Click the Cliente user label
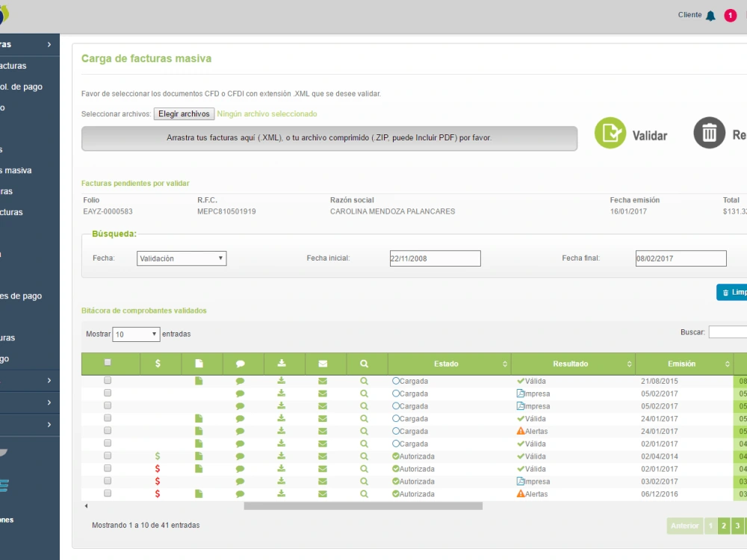The height and width of the screenshot is (560, 747). pyautogui.click(x=689, y=15)
